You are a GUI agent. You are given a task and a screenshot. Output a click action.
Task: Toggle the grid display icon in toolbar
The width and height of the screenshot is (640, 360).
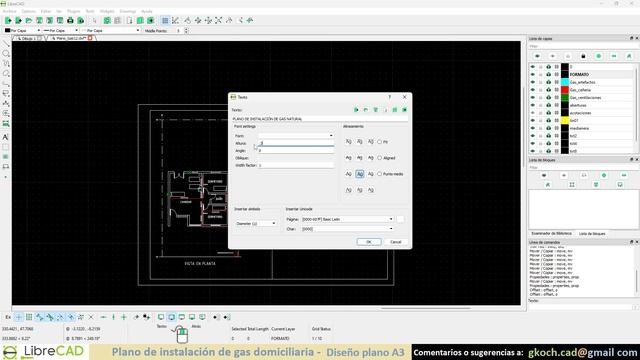click(x=165, y=20)
